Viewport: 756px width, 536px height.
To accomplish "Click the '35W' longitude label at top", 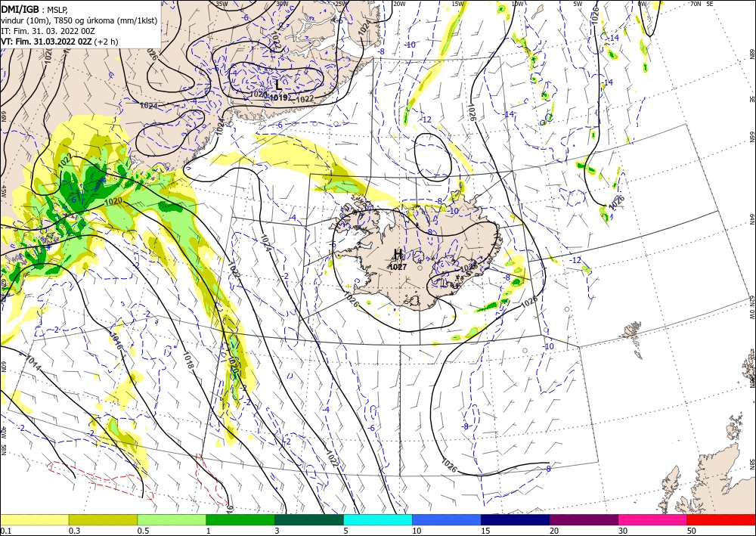I will [222, 4].
